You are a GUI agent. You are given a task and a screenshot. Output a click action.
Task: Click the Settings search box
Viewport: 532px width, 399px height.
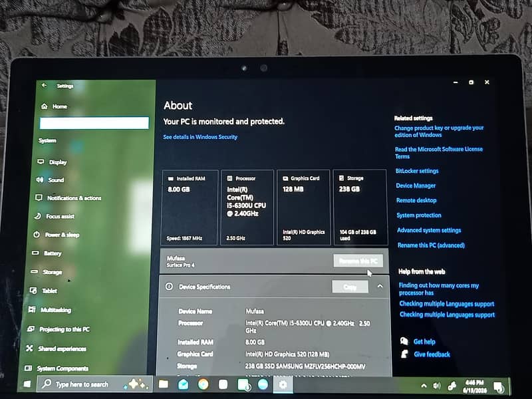coord(94,123)
